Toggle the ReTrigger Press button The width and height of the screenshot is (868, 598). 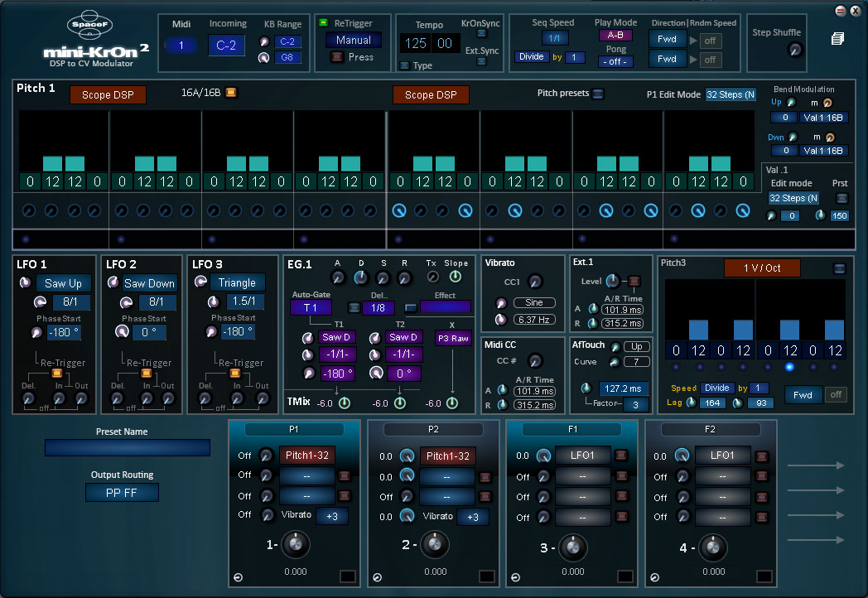pos(336,56)
